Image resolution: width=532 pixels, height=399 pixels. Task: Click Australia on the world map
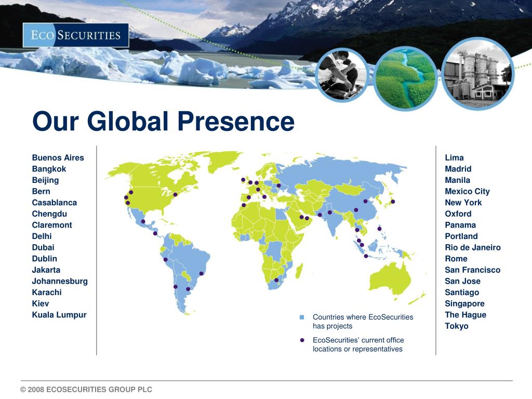point(390,279)
